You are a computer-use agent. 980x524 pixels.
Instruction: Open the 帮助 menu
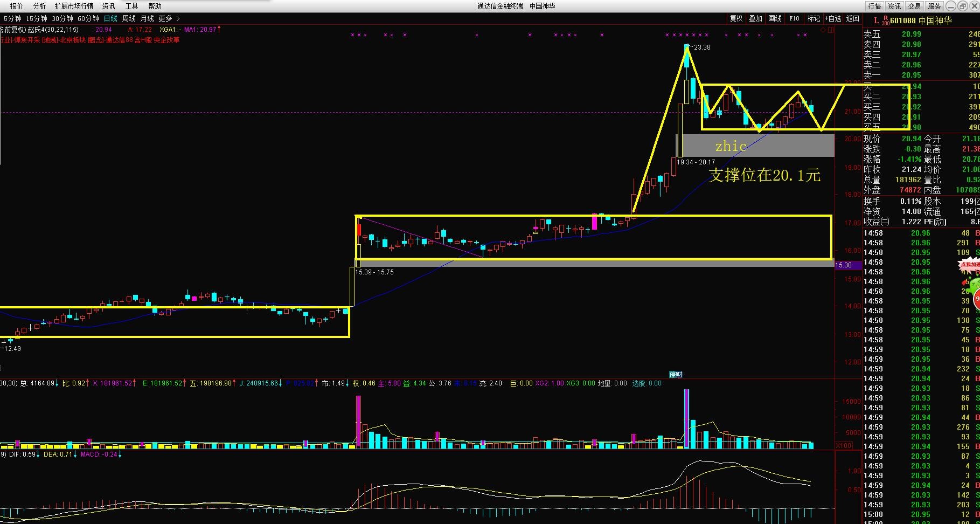click(x=155, y=6)
